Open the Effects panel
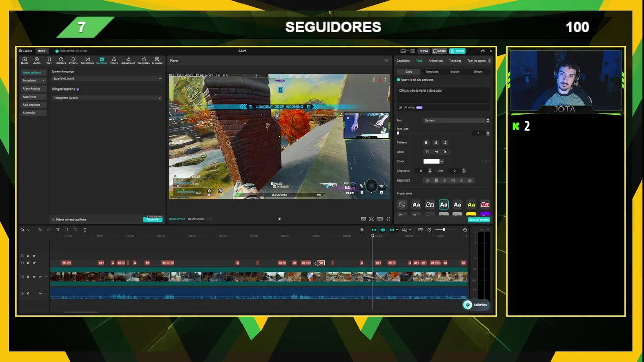Screen dimensions: 644x362 pos(73,61)
